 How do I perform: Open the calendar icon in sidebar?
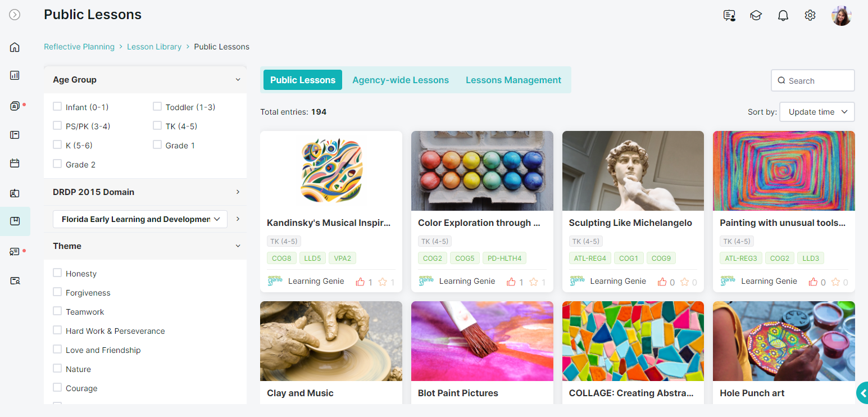pyautogui.click(x=15, y=164)
